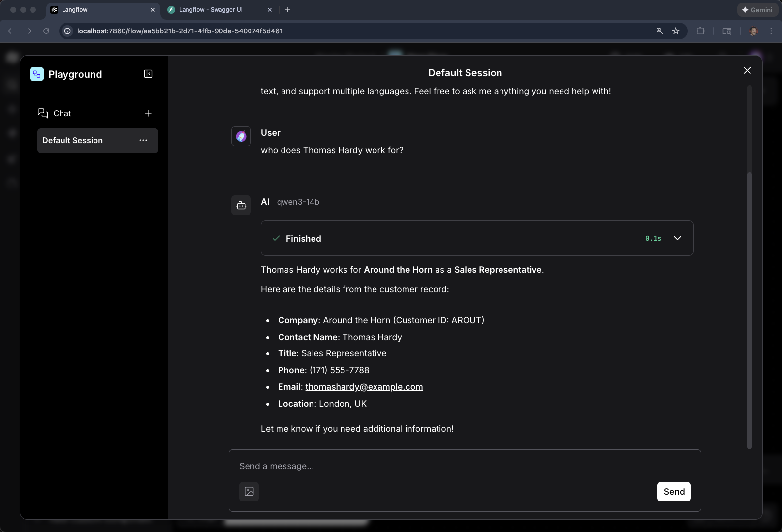The image size is (782, 532).
Task: Reload the current page
Action: (x=46, y=31)
